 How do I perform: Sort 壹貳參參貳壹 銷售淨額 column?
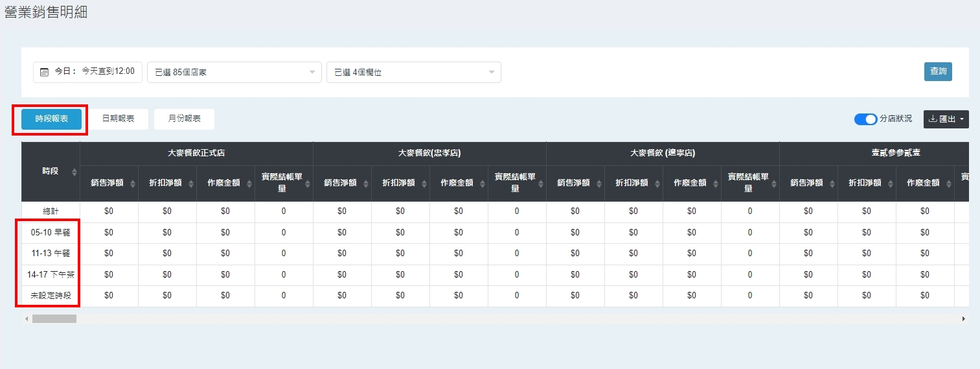[x=832, y=184]
